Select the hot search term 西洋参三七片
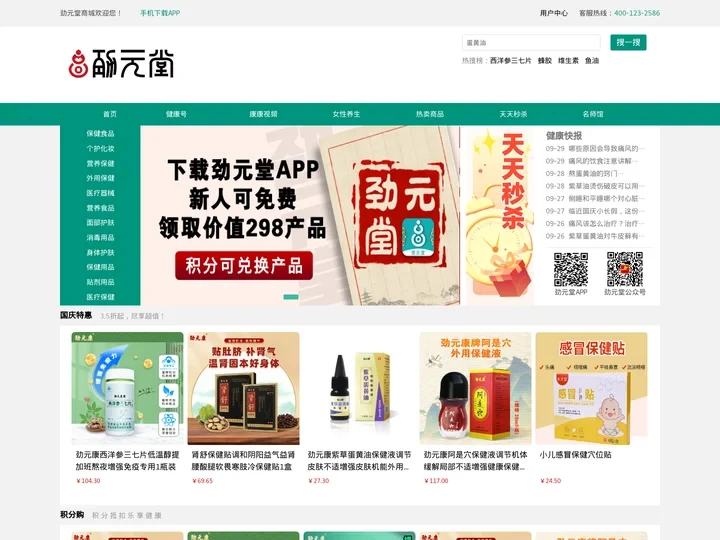The width and height of the screenshot is (720, 540). pyautogui.click(x=511, y=60)
